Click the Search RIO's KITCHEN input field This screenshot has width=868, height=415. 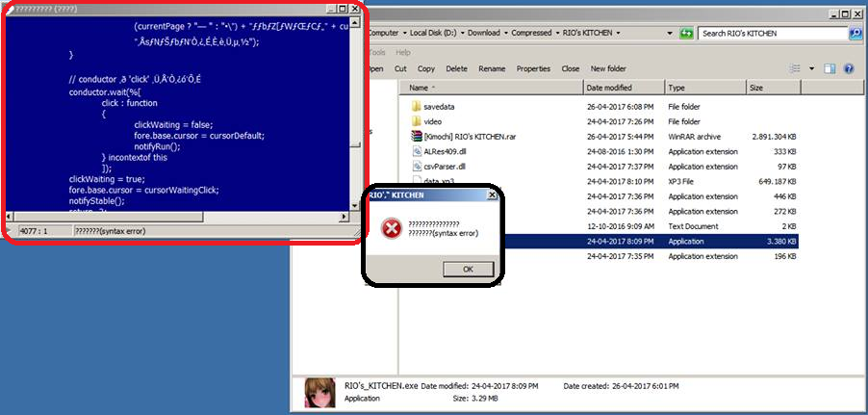point(773,34)
